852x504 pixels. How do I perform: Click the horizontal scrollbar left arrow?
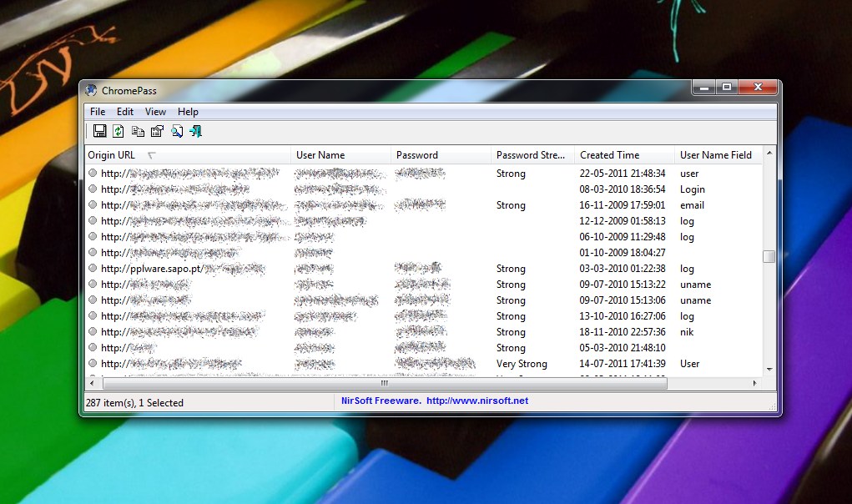(91, 383)
